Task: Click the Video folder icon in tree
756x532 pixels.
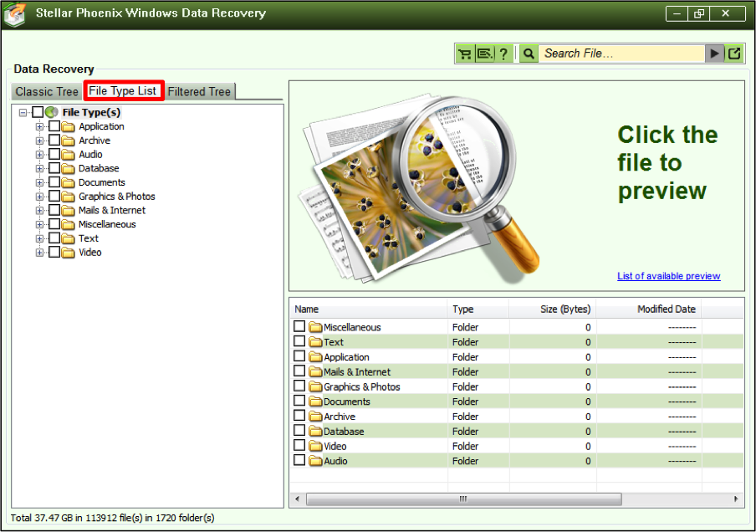Action: pyautogui.click(x=68, y=253)
